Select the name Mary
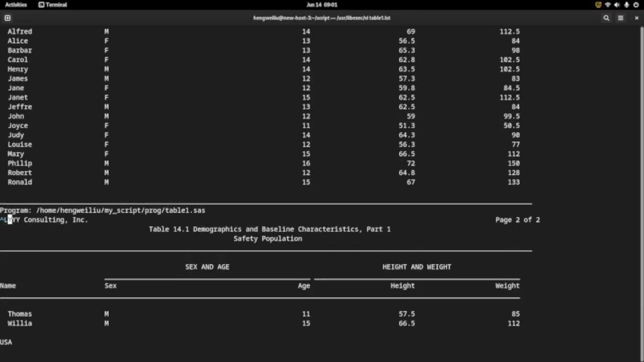This screenshot has width=644, height=362. [x=16, y=154]
